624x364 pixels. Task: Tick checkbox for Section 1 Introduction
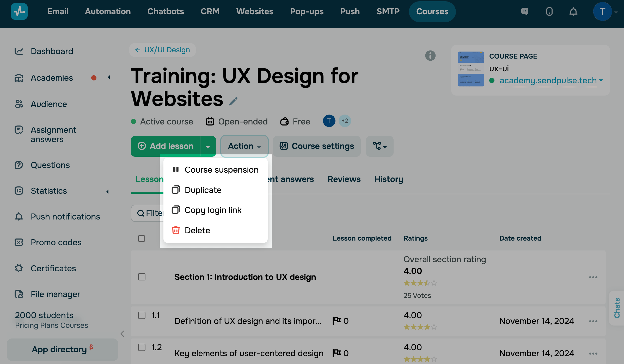[x=142, y=277]
